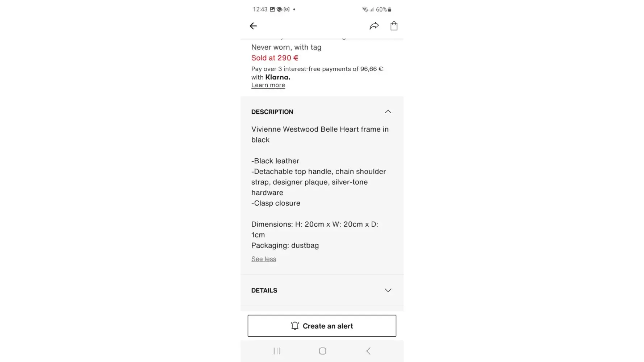Tap the Android recent apps button
Image resolution: width=644 pixels, height=362 pixels.
(277, 351)
